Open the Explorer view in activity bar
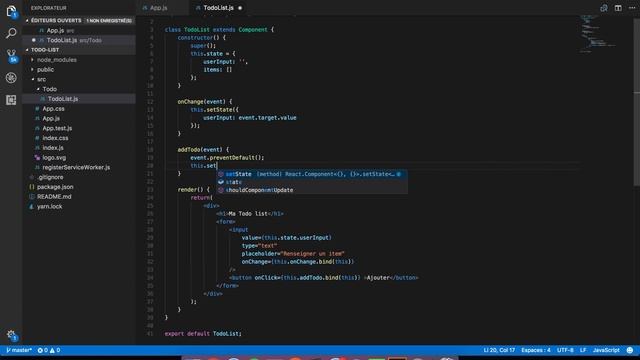The width and height of the screenshot is (640, 360). pos(11,11)
